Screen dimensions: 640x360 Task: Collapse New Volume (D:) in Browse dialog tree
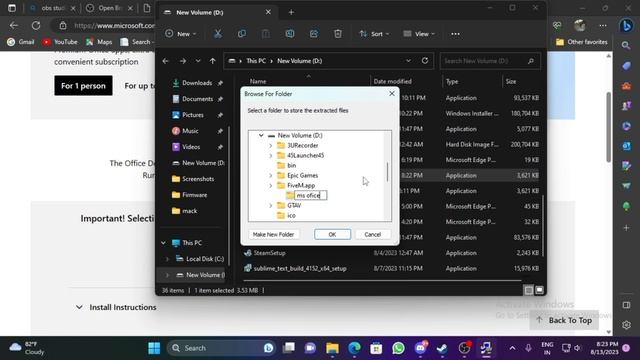pyautogui.click(x=261, y=135)
